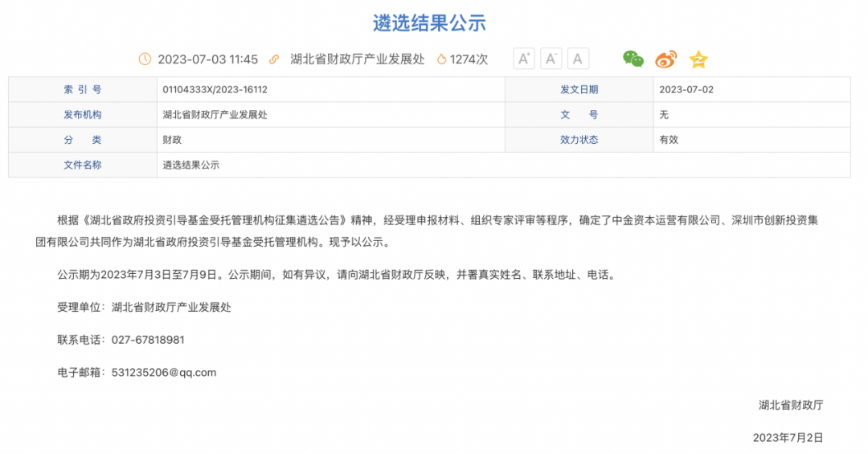Viewport: 868px width, 454px height.
Task: Click the link icon before source name
Action: click(274, 59)
